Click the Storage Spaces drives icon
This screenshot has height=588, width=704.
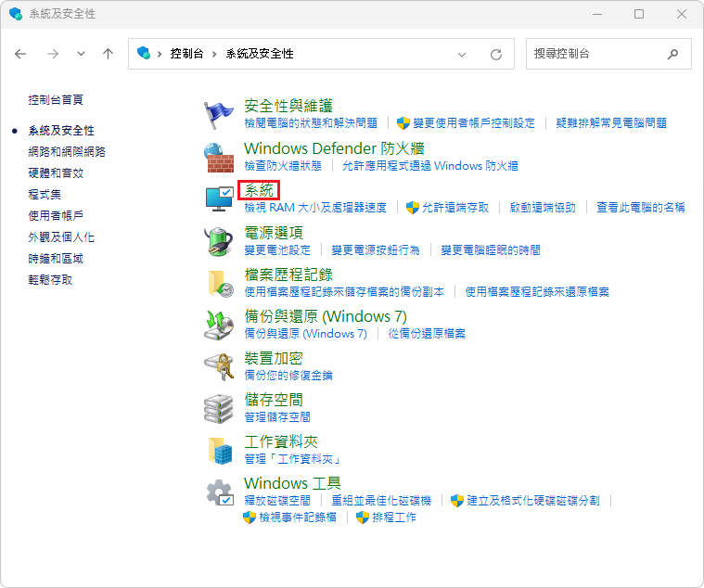219,408
